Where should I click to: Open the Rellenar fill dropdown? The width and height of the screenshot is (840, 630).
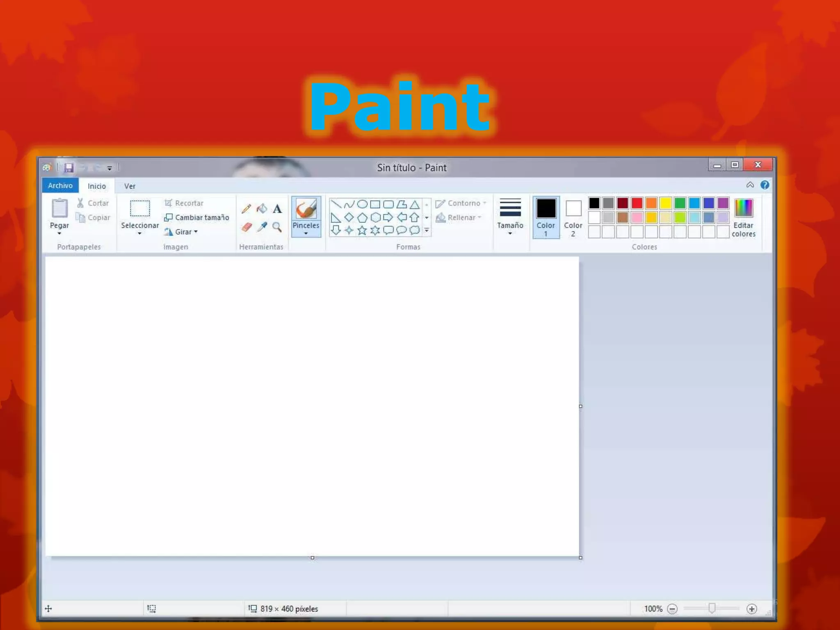[x=459, y=218]
